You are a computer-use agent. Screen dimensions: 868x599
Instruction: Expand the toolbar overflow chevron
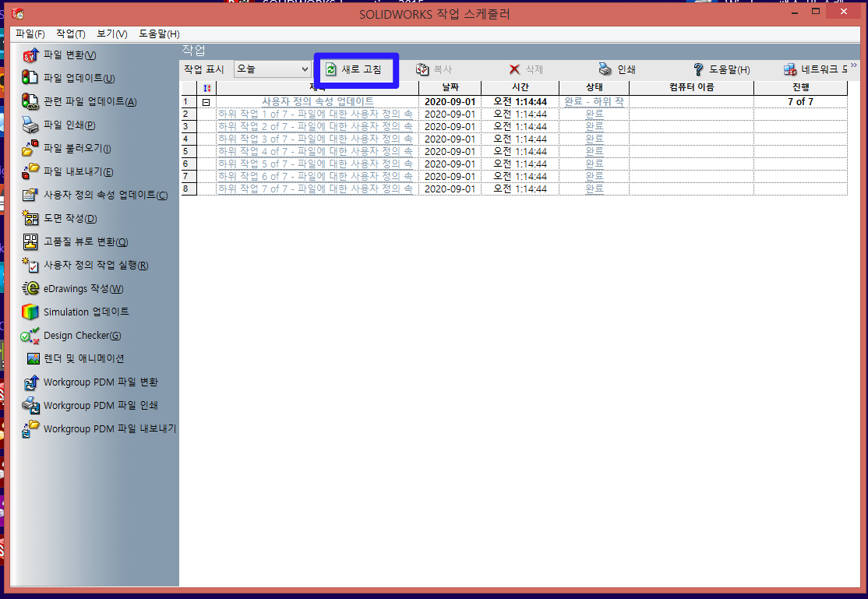854,65
